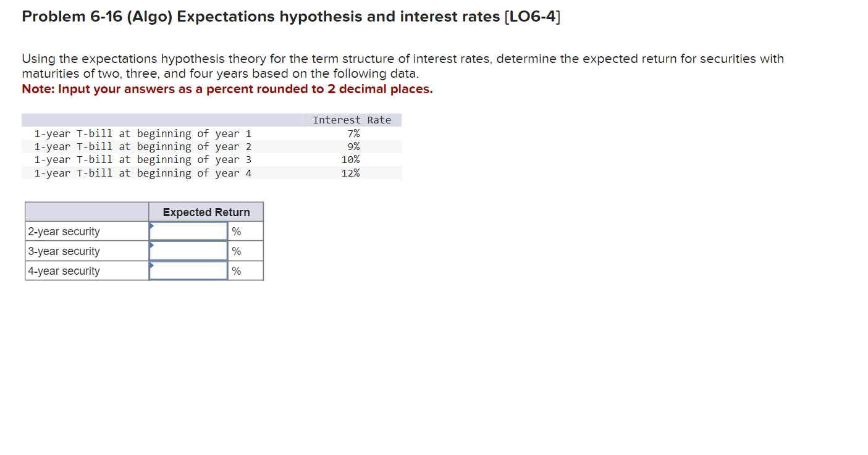Click the blue hint triangle in the 3-year field
The image size is (868, 455).
pyautogui.click(x=151, y=246)
